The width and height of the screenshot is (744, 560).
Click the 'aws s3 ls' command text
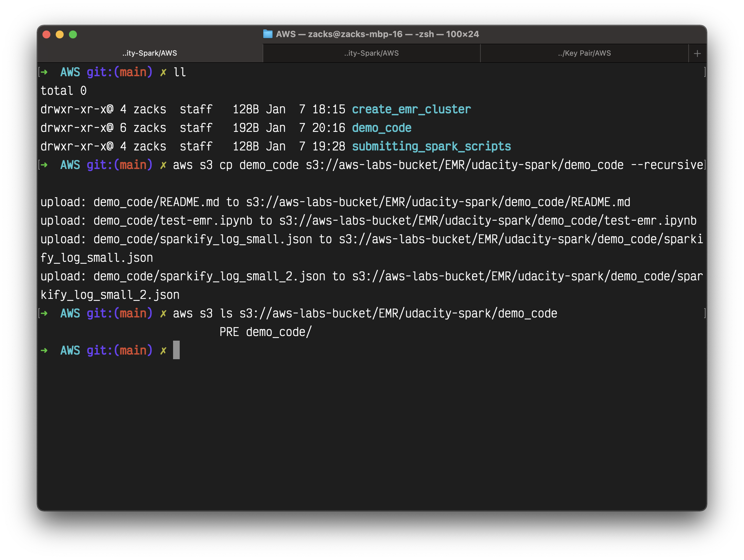203,313
